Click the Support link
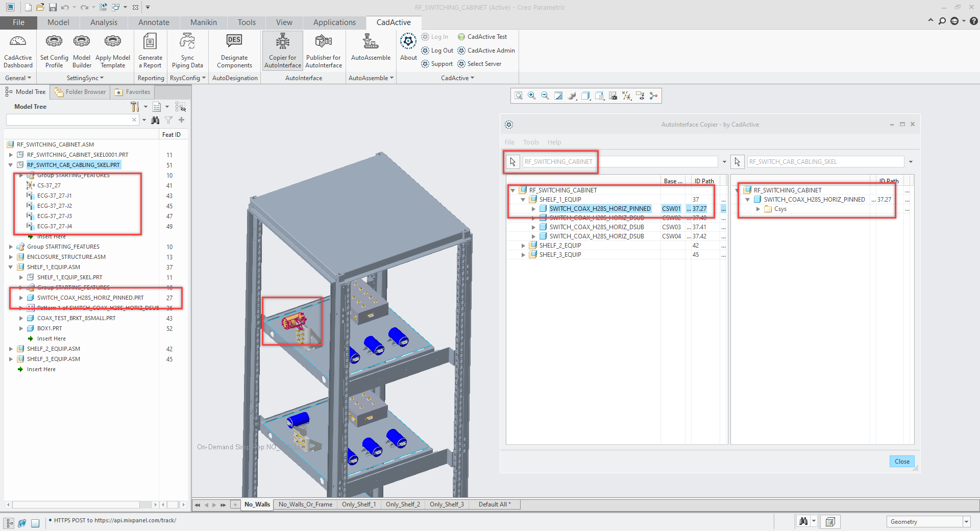Image resolution: width=980 pixels, height=531 pixels. 437,64
